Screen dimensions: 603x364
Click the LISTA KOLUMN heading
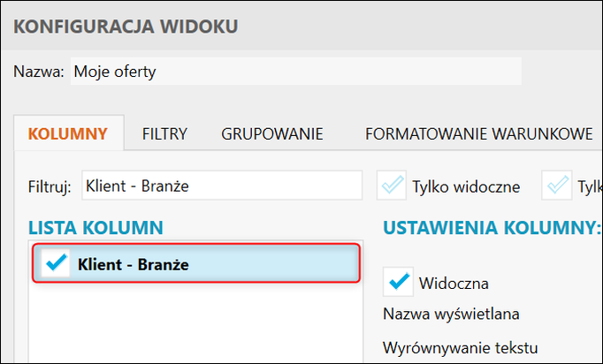click(95, 227)
